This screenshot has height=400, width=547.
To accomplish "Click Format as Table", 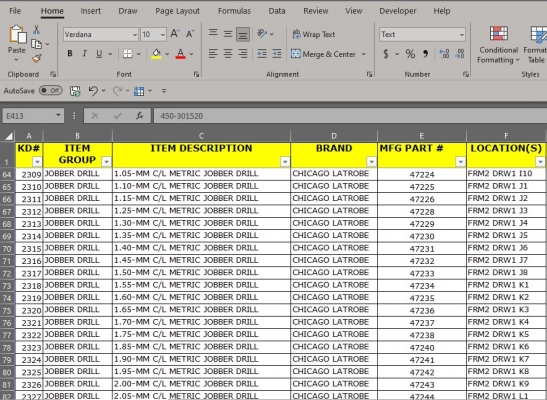I will point(536,45).
